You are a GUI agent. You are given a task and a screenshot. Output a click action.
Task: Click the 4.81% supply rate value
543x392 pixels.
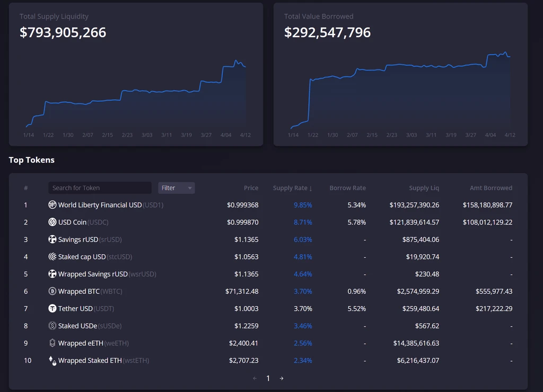tap(303, 257)
